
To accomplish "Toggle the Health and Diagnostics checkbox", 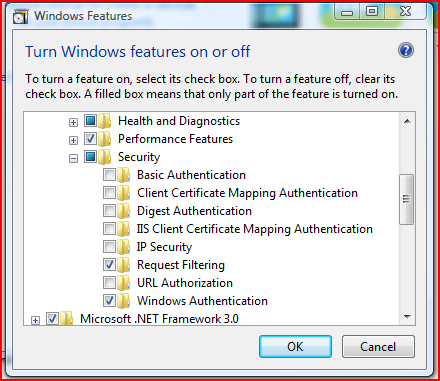I will click(x=90, y=121).
